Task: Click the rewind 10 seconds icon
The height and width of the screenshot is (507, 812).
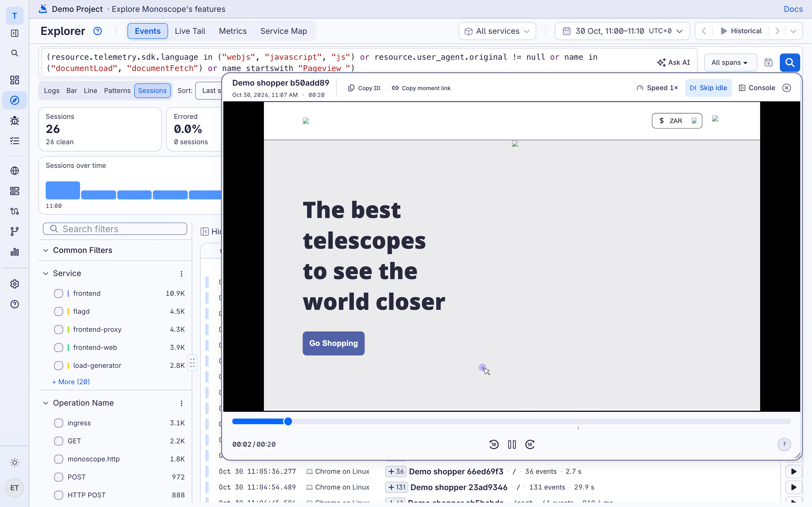Action: coord(494,444)
